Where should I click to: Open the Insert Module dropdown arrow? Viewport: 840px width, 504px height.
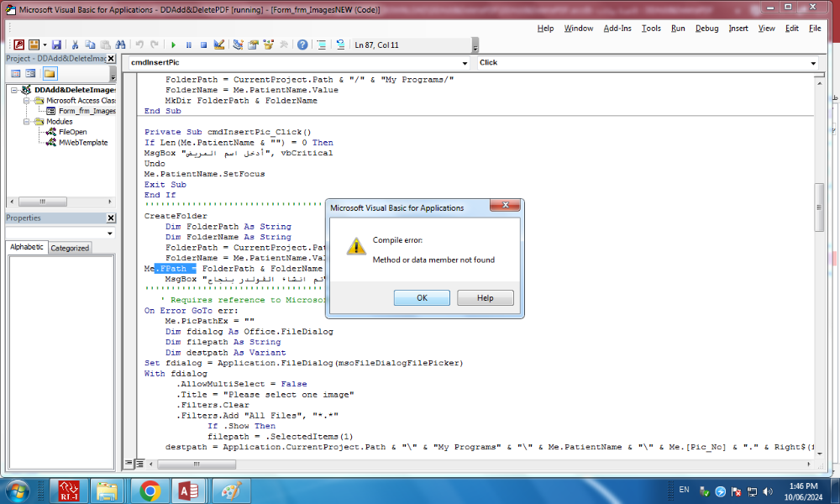[x=45, y=45]
